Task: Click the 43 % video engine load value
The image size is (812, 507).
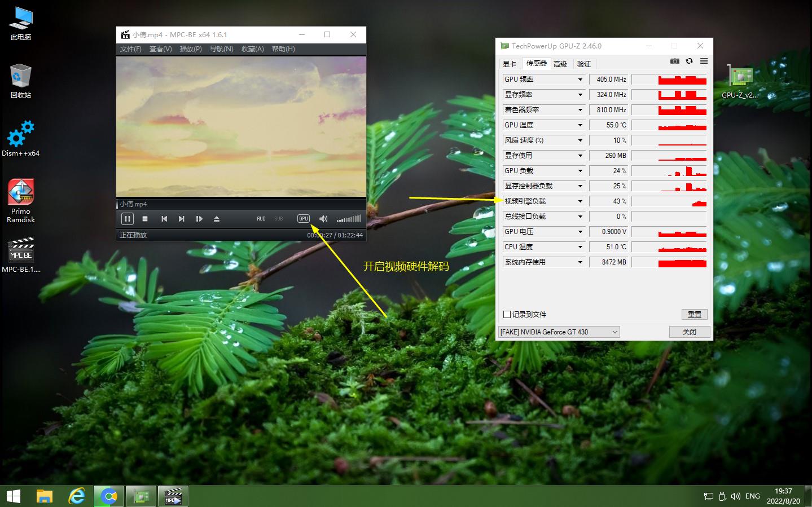Action: pyautogui.click(x=609, y=201)
